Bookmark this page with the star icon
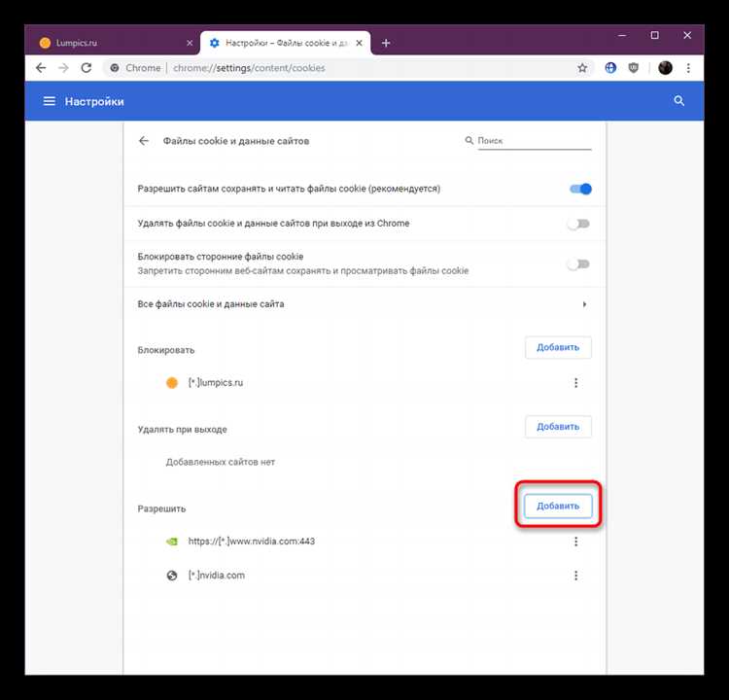The height and width of the screenshot is (700, 729). [582, 68]
